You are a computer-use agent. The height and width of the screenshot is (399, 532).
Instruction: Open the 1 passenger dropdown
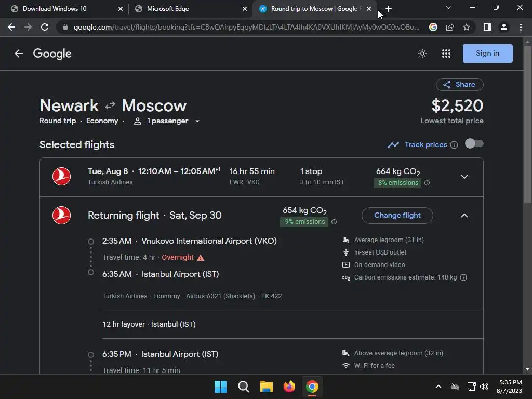167,121
